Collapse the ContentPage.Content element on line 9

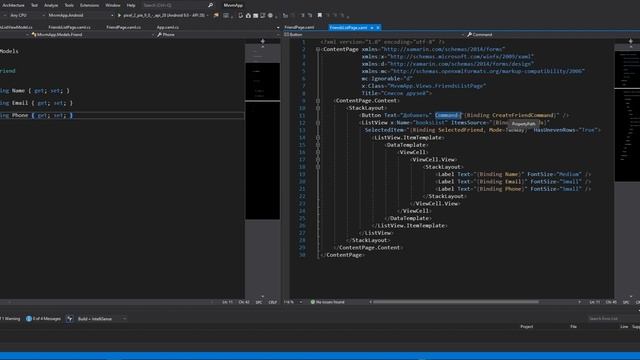pos(318,101)
